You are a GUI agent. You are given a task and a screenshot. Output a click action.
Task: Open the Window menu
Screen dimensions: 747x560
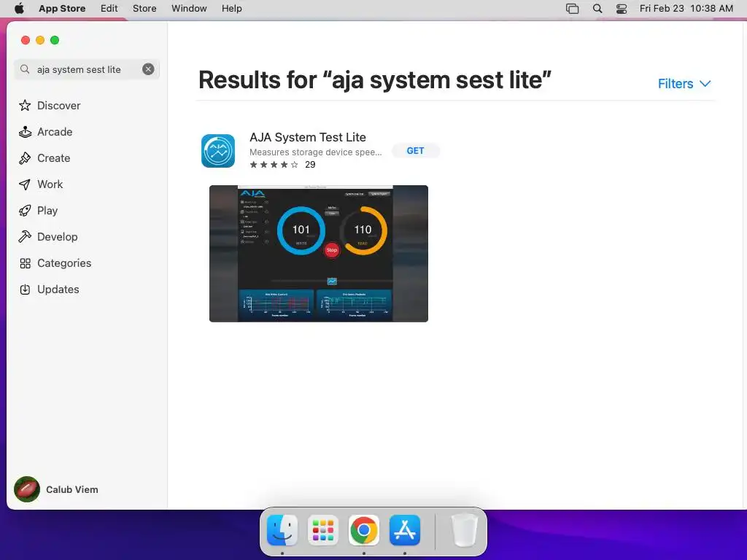189,8
